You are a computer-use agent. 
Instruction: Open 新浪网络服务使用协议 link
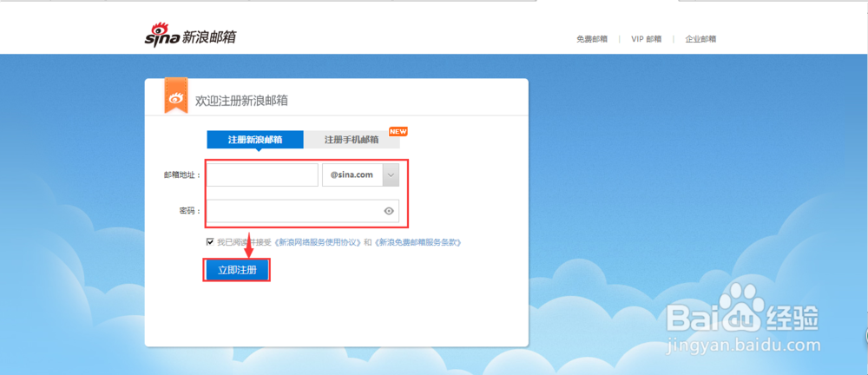click(x=317, y=242)
